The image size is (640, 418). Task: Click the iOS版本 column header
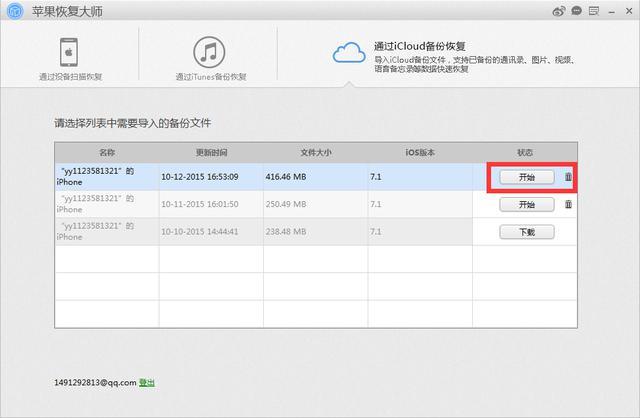pyautogui.click(x=420, y=153)
